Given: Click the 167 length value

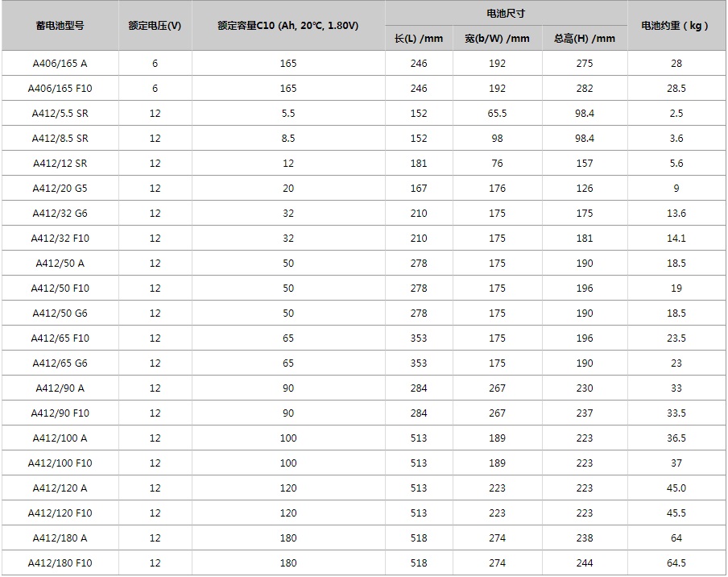Looking at the screenshot, I should 418,188.
